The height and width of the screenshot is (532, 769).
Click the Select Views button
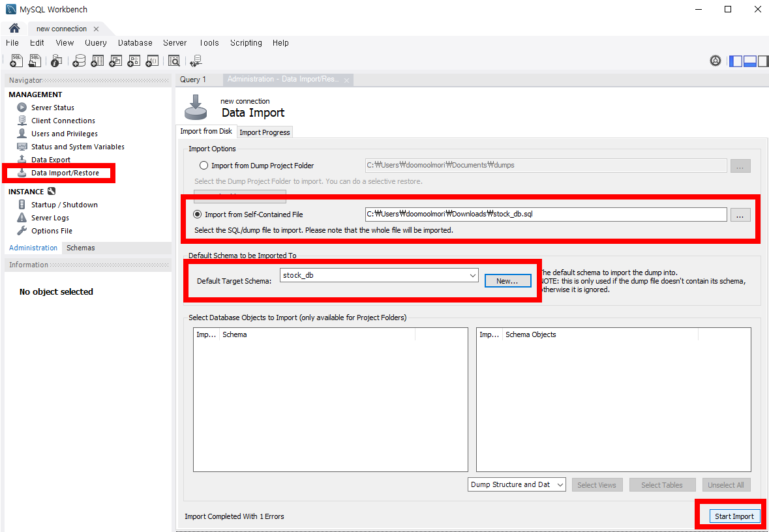click(596, 485)
